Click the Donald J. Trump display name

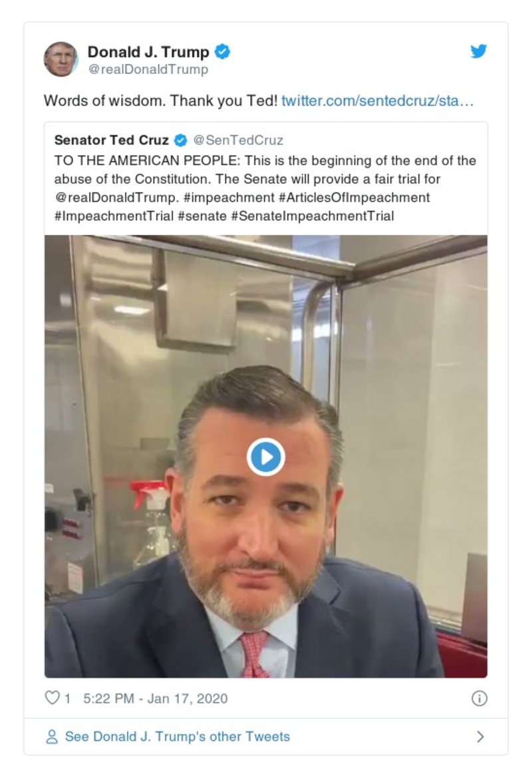tap(148, 51)
